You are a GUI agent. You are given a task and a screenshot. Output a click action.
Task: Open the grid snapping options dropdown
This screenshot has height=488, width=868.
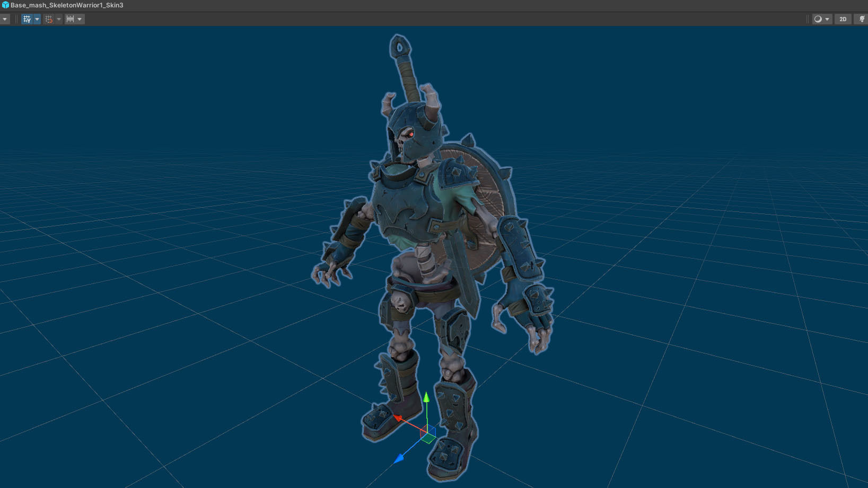pos(59,19)
